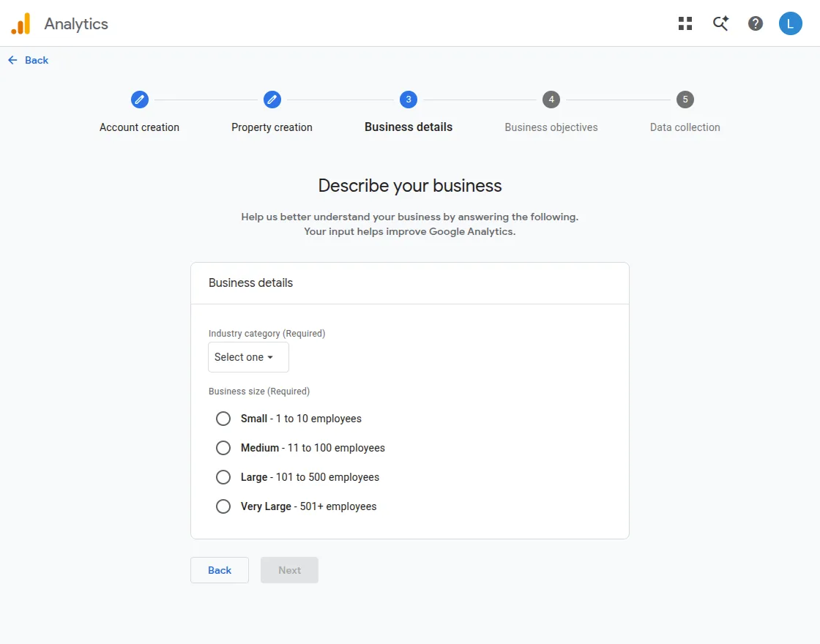Click the Back button below the form
This screenshot has width=820, height=644.
[x=220, y=570]
